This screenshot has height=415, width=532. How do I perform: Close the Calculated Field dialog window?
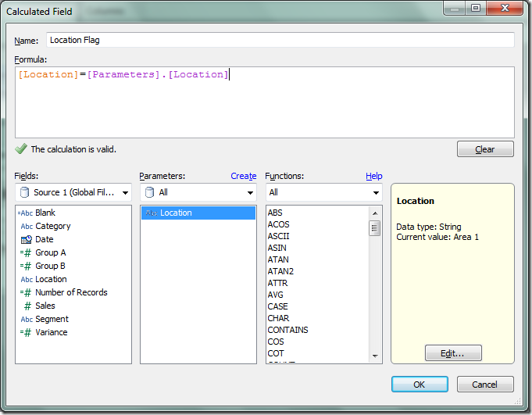click(x=505, y=8)
